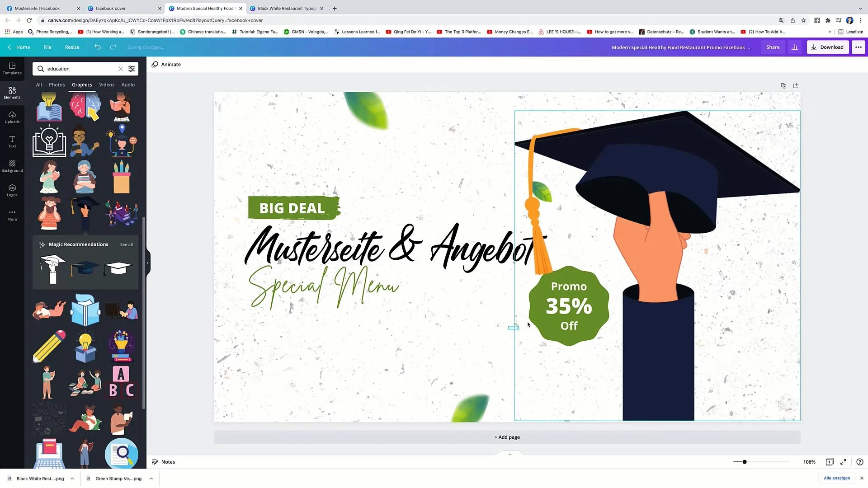Open the three-dot more menu in header
Image resolution: width=868 pixels, height=488 pixels.
(859, 47)
